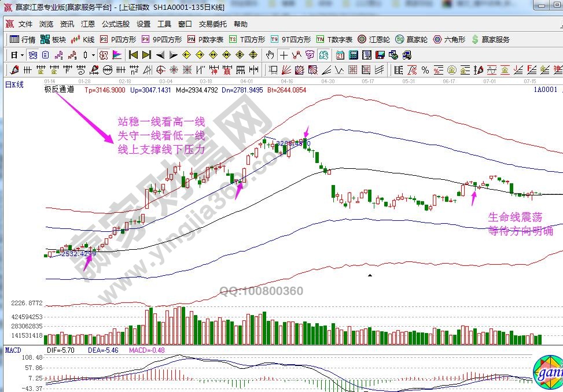Open the calculator icon in toolbar
The image size is (563, 392).
(x=353, y=56)
